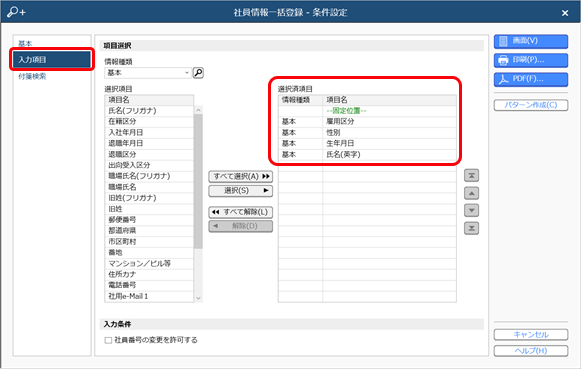Move selected item to top
Viewport: 581px width, 369px height.
[471, 175]
